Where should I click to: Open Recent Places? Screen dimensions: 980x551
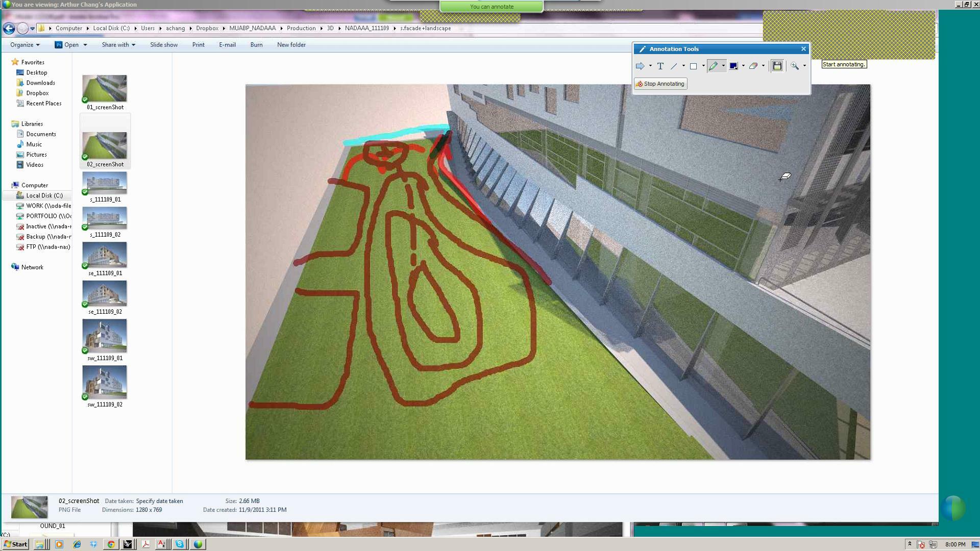(x=39, y=103)
